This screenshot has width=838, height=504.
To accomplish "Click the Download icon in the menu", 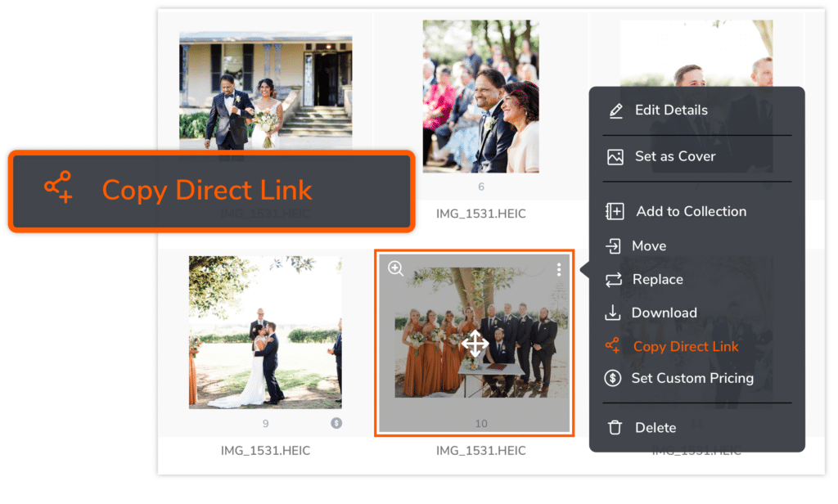I will point(615,313).
